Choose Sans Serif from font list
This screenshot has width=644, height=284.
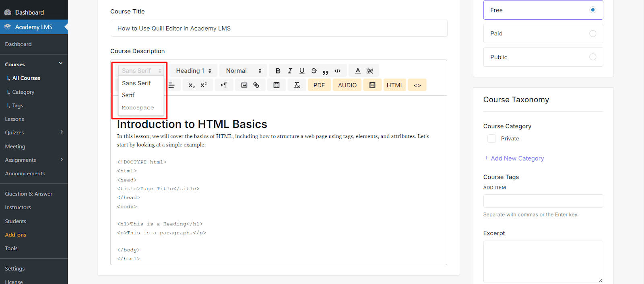(x=136, y=83)
